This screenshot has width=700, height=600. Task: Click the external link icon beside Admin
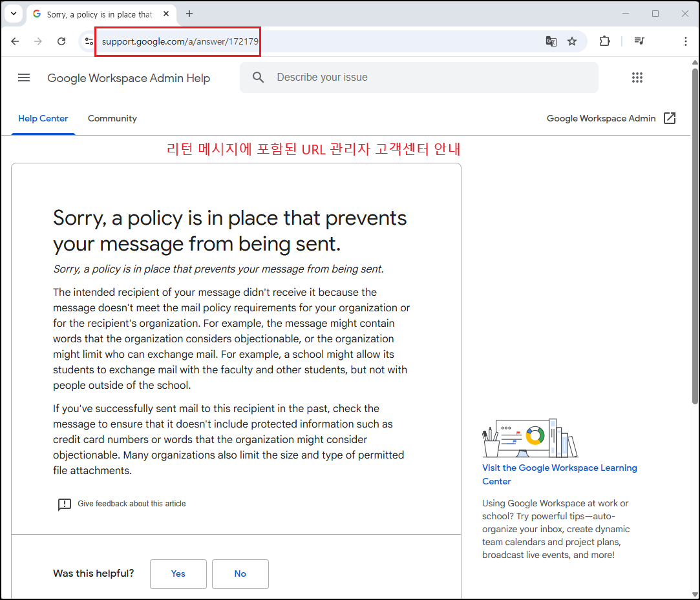(669, 118)
